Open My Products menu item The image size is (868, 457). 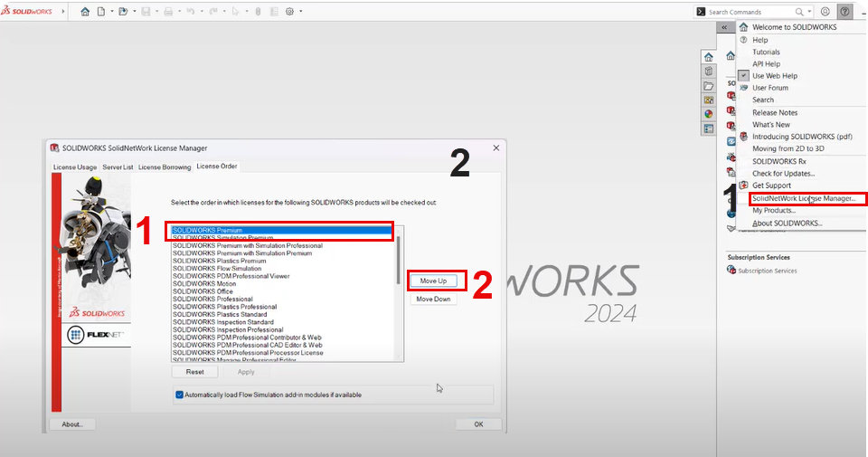774,211
